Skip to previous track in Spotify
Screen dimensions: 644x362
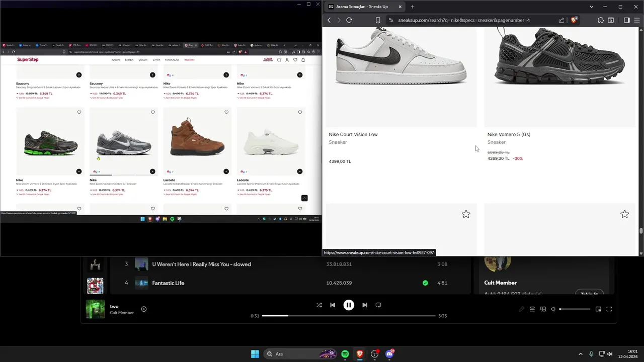pyautogui.click(x=333, y=305)
